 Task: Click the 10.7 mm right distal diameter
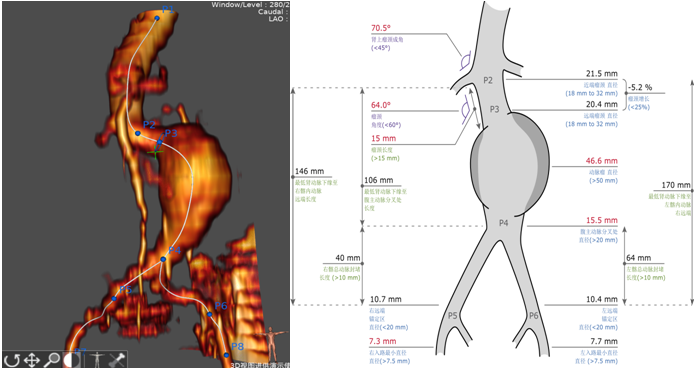(x=386, y=299)
